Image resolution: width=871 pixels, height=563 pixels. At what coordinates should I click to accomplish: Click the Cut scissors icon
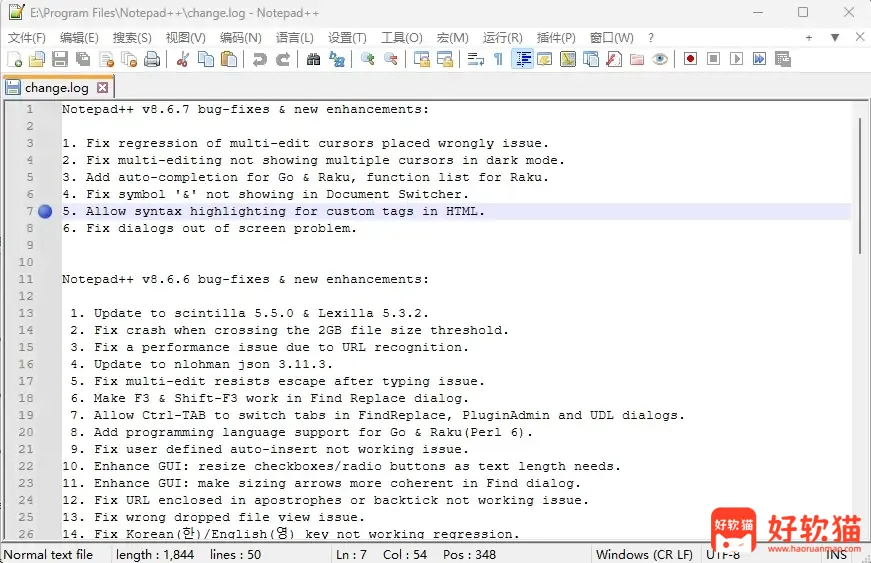tap(183, 59)
